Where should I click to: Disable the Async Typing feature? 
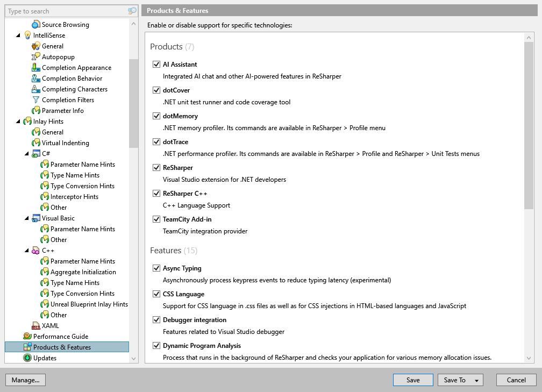tap(156, 268)
